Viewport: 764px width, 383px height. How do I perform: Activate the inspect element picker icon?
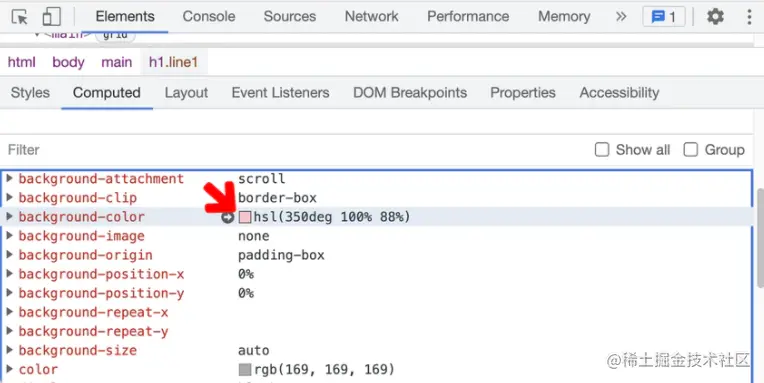[19, 17]
